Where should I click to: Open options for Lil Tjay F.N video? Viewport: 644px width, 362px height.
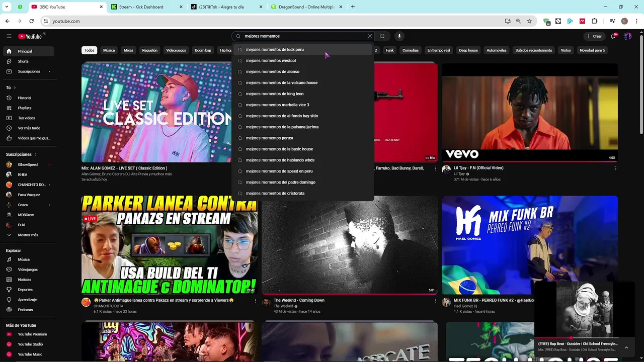[615, 168]
